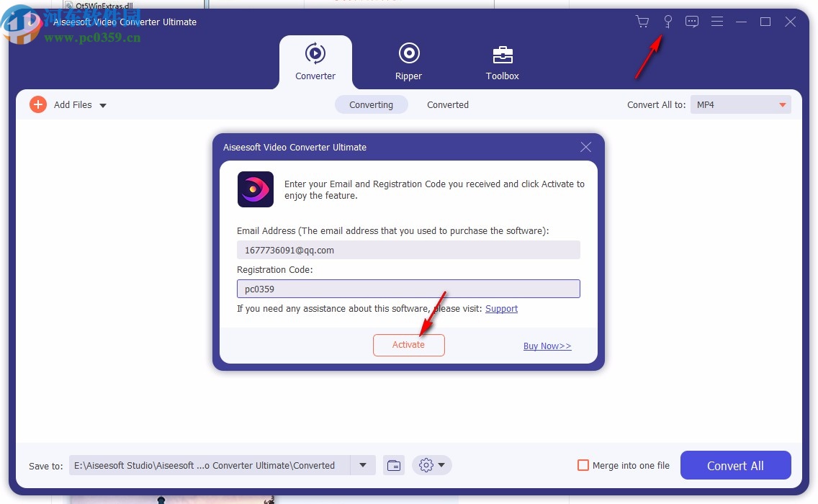Open the feedback message icon
Image resolution: width=818 pixels, height=504 pixels.
pos(692,22)
